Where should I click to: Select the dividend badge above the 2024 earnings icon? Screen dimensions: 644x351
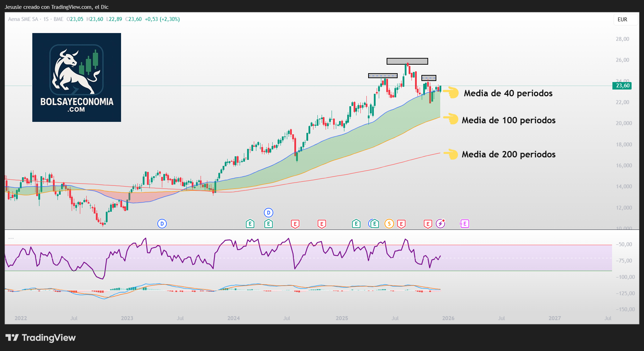point(269,212)
